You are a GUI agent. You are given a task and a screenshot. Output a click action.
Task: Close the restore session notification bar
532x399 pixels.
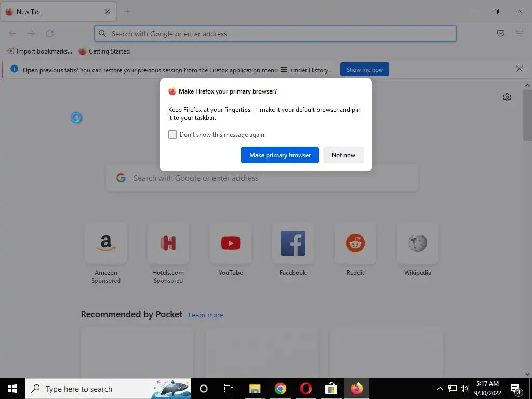[x=520, y=69]
